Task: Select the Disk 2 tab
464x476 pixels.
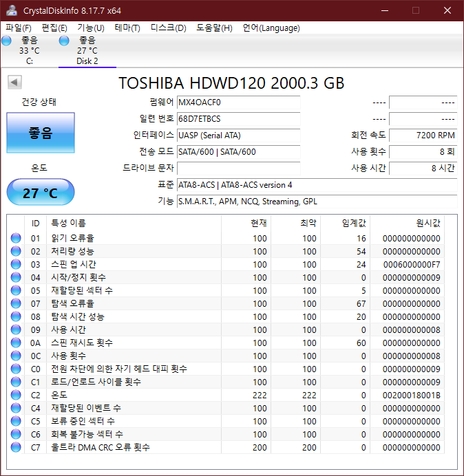Action: point(87,50)
